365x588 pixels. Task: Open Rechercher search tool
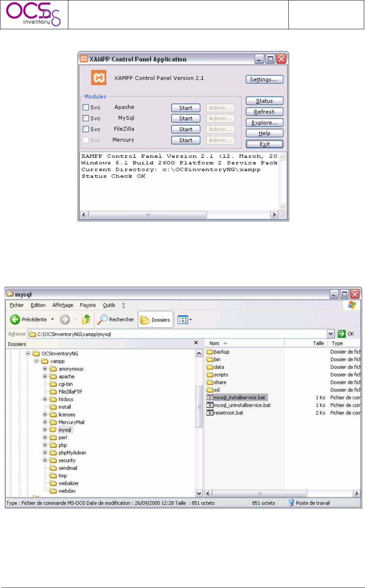coord(116,320)
